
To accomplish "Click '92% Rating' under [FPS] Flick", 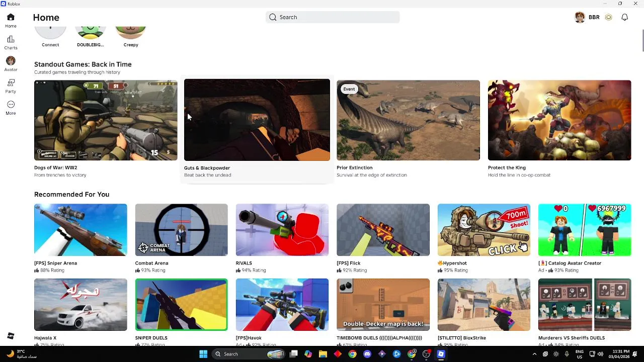I will click(355, 270).
